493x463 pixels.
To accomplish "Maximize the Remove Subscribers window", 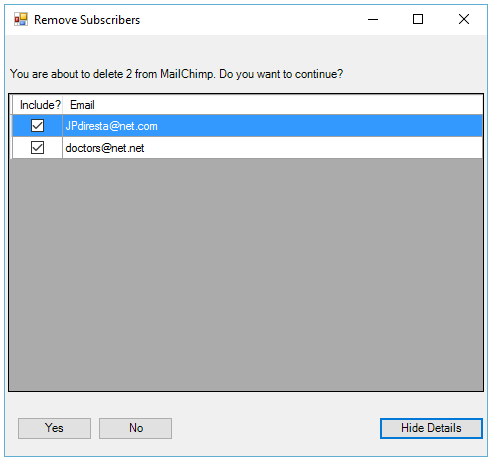I will click(x=418, y=19).
